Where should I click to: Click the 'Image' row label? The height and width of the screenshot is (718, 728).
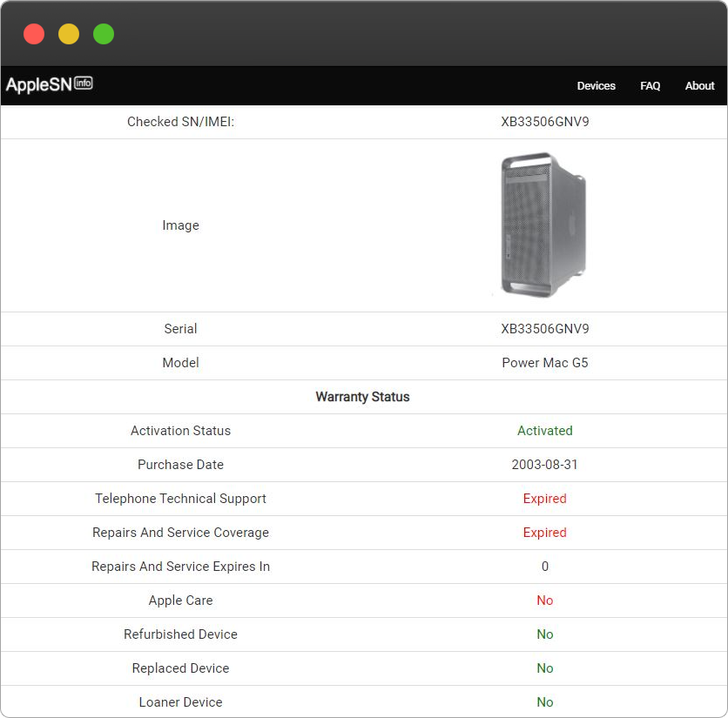(180, 225)
